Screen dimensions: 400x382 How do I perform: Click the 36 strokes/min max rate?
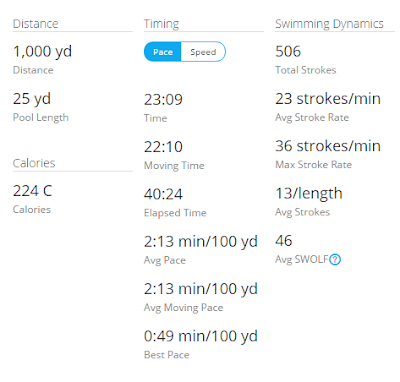pyautogui.click(x=328, y=146)
